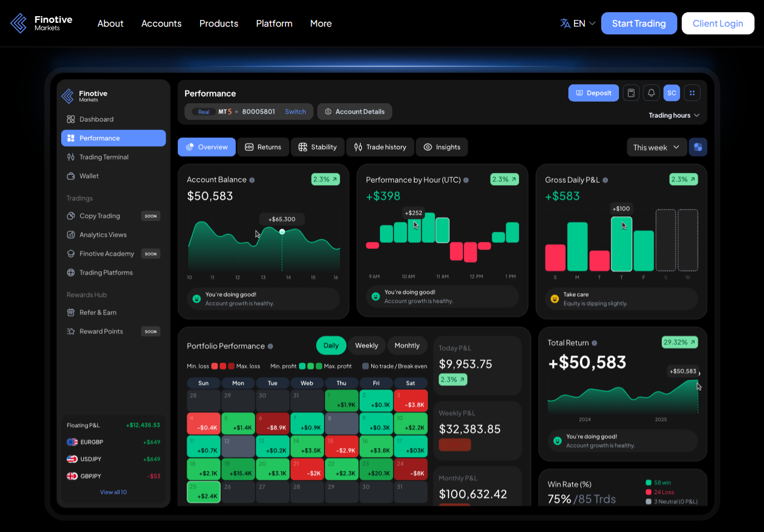Select Monthly portfolio view
The height and width of the screenshot is (532, 764).
[x=407, y=345]
